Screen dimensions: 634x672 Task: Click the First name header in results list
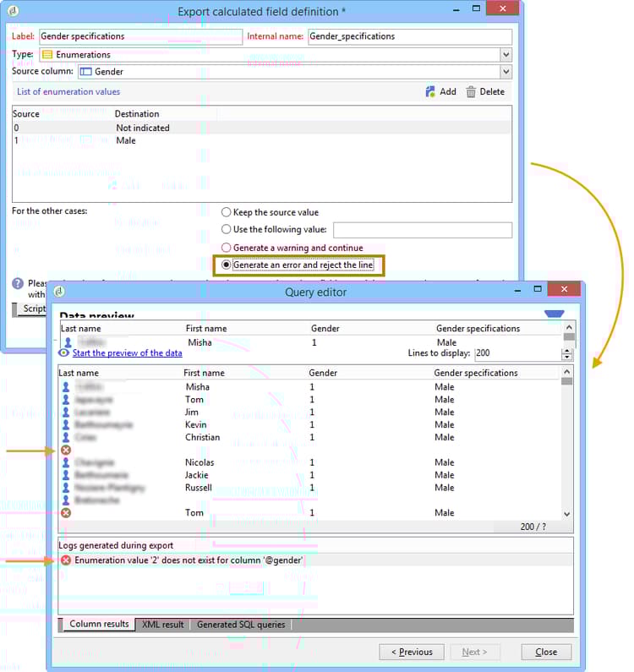(204, 373)
